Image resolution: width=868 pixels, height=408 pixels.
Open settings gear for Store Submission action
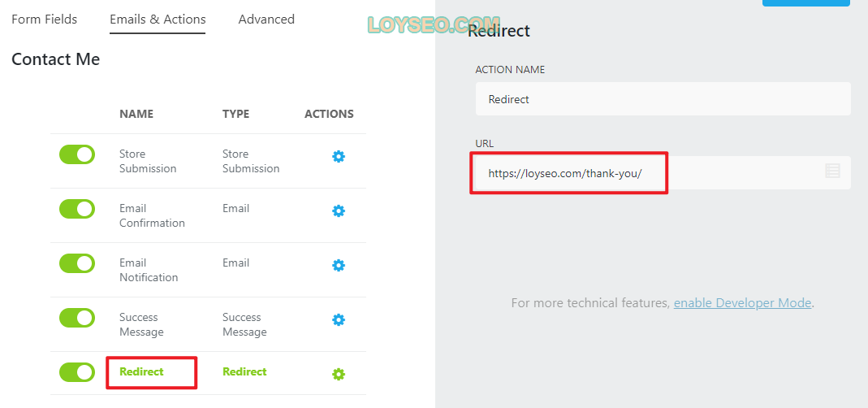pyautogui.click(x=339, y=157)
